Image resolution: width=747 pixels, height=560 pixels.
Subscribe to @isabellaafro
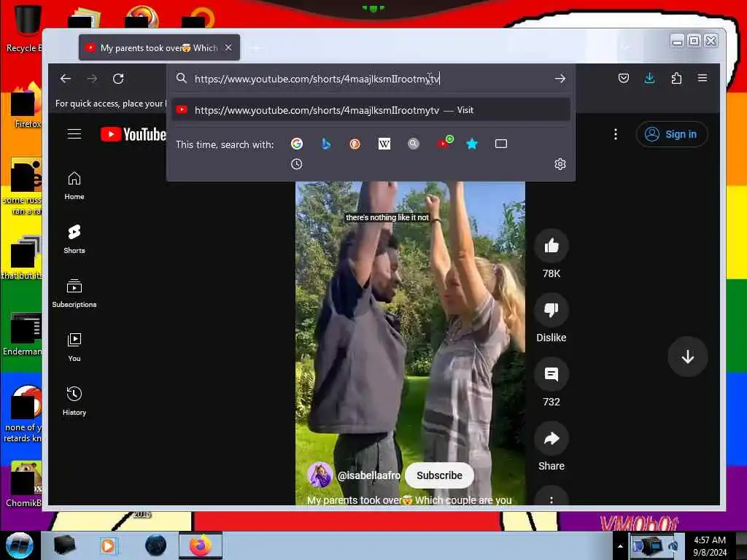439,475
